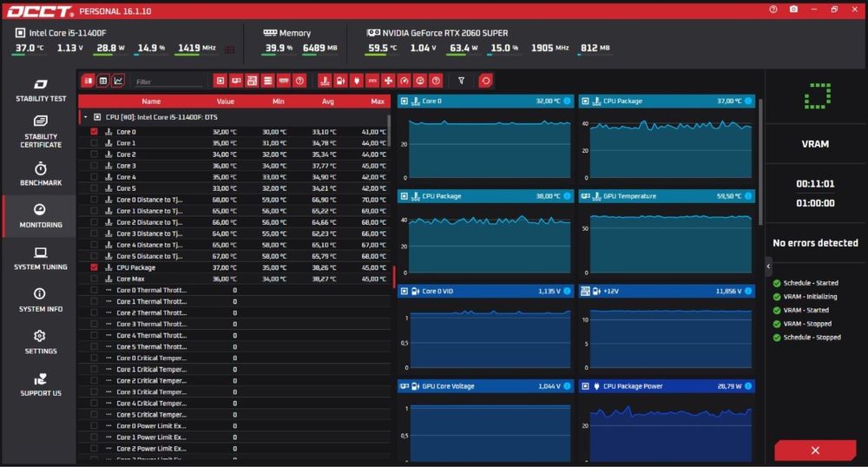Viewport: 868px width, 467px height.
Task: Take a screenshot with camera icon
Action: [793, 10]
